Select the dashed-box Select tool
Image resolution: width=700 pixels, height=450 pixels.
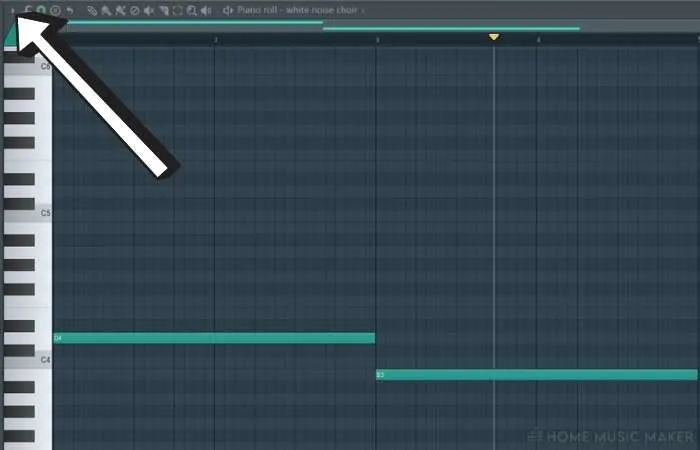coord(177,10)
